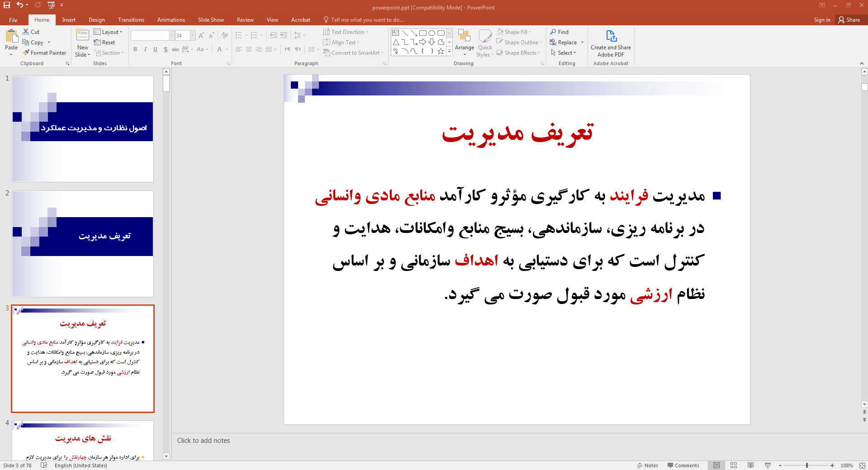Click the Create and Share Adobe PDF icon
The width and height of the screenshot is (868, 470).
tap(611, 36)
